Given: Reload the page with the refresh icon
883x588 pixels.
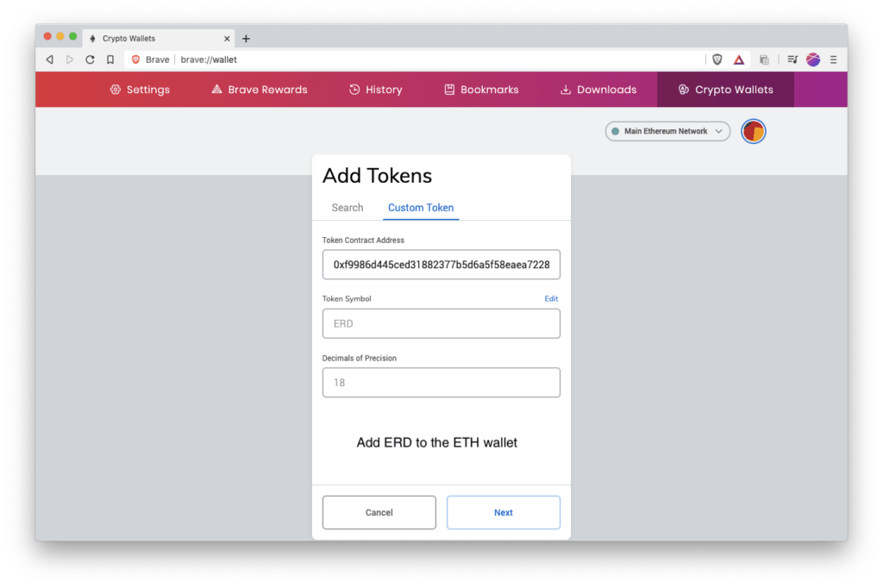Looking at the screenshot, I should coord(90,59).
